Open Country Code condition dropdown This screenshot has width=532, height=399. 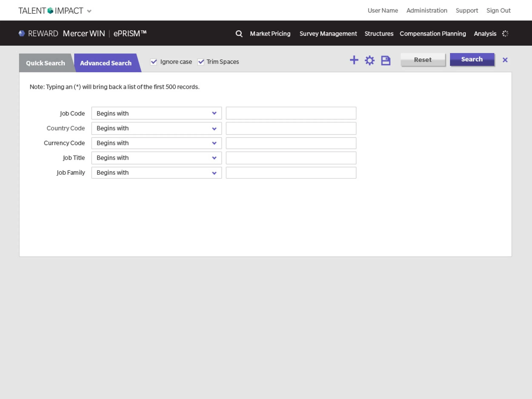(157, 129)
